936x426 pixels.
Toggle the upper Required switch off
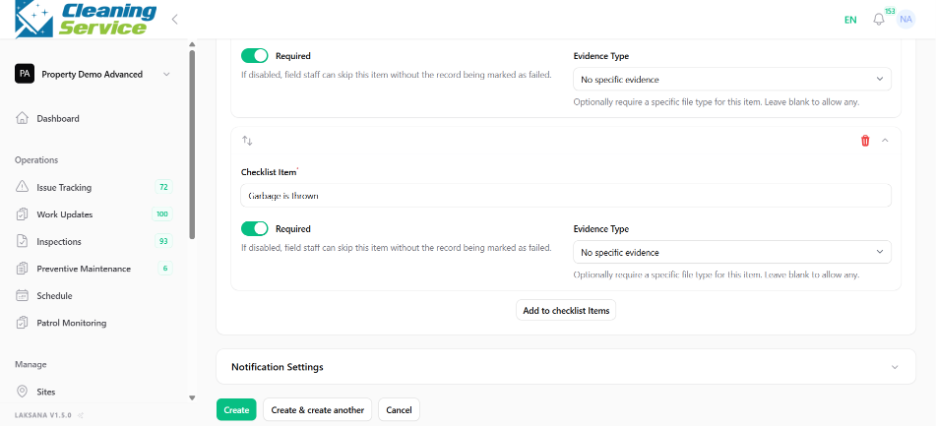tap(255, 56)
